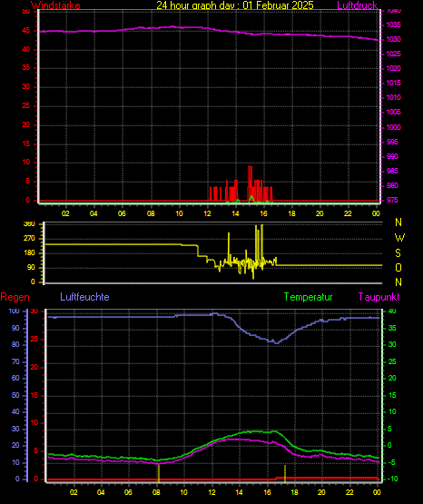
Task: Select the Regen legend label
Action: pyautogui.click(x=15, y=297)
